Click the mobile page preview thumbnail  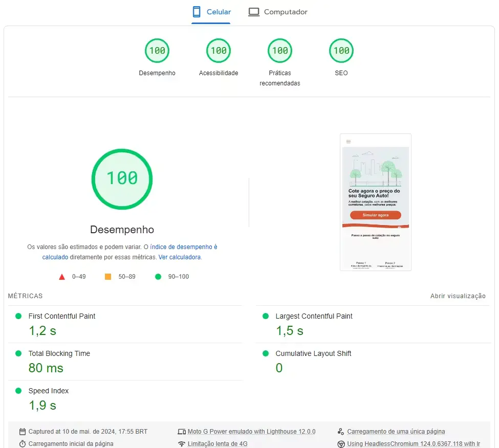pyautogui.click(x=375, y=201)
